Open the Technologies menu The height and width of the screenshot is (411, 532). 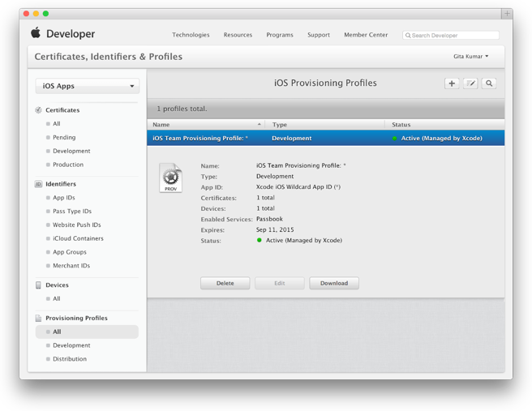click(191, 35)
